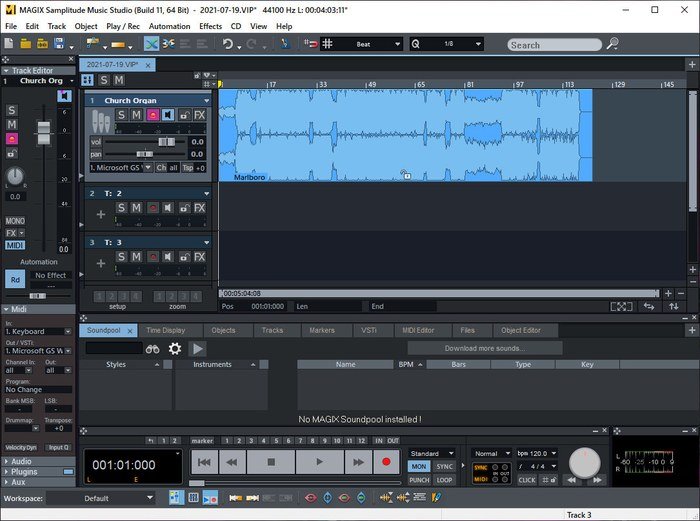Click the Save project floppy disk icon
This screenshot has width=700, height=521.
[x=58, y=44]
